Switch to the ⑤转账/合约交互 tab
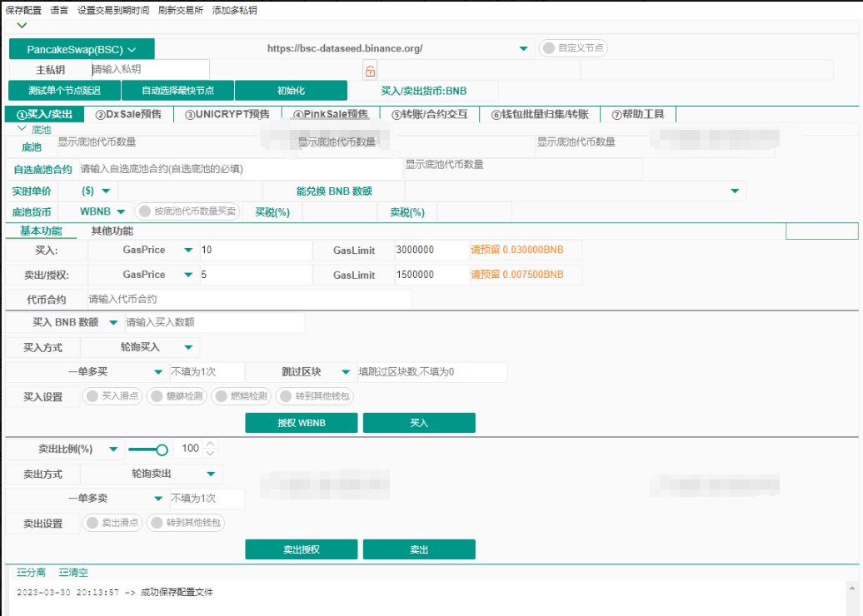 click(x=429, y=114)
